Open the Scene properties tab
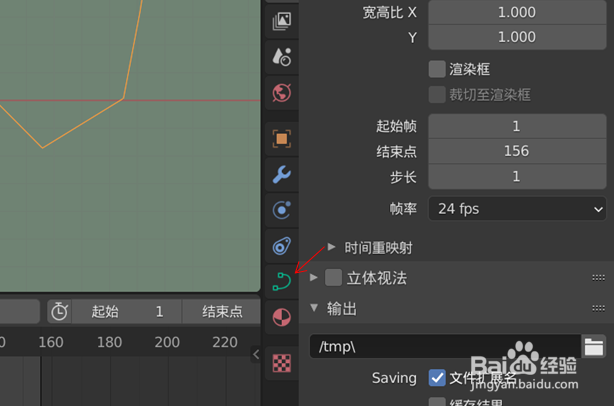 tap(282, 57)
